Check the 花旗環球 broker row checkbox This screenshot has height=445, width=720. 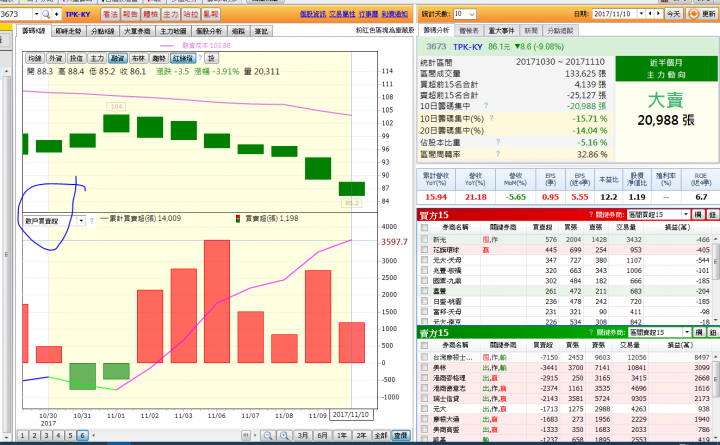[x=425, y=249]
